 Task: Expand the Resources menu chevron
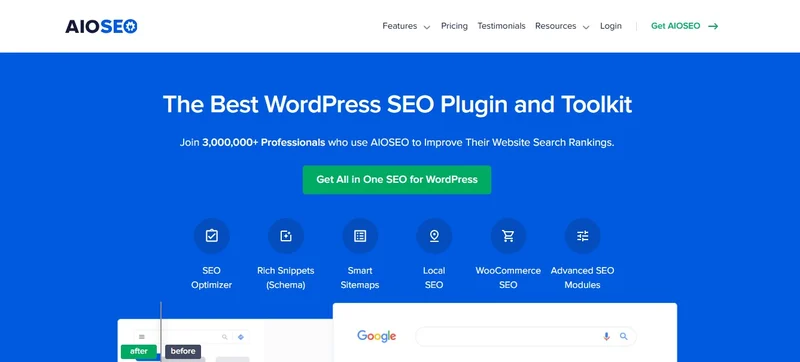(586, 27)
